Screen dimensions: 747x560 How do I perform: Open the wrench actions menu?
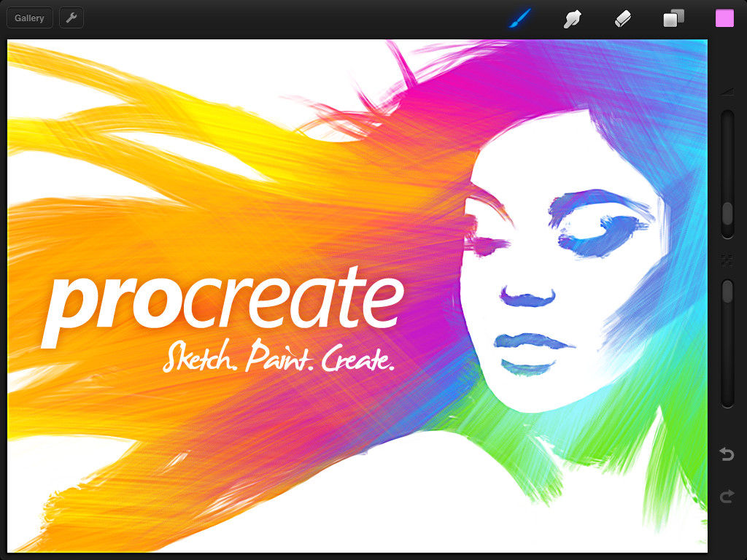(x=71, y=18)
